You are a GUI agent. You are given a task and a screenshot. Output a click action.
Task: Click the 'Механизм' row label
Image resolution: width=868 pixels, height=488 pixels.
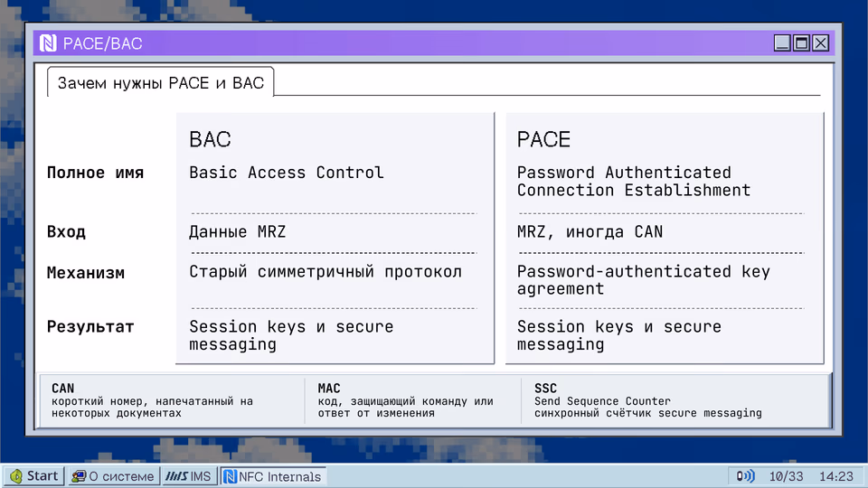pos(85,273)
